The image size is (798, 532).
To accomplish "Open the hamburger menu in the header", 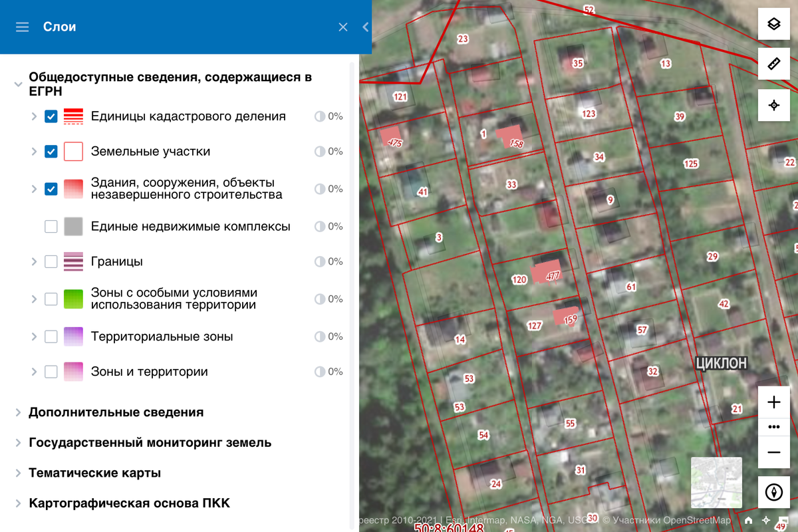I will pyautogui.click(x=22, y=27).
